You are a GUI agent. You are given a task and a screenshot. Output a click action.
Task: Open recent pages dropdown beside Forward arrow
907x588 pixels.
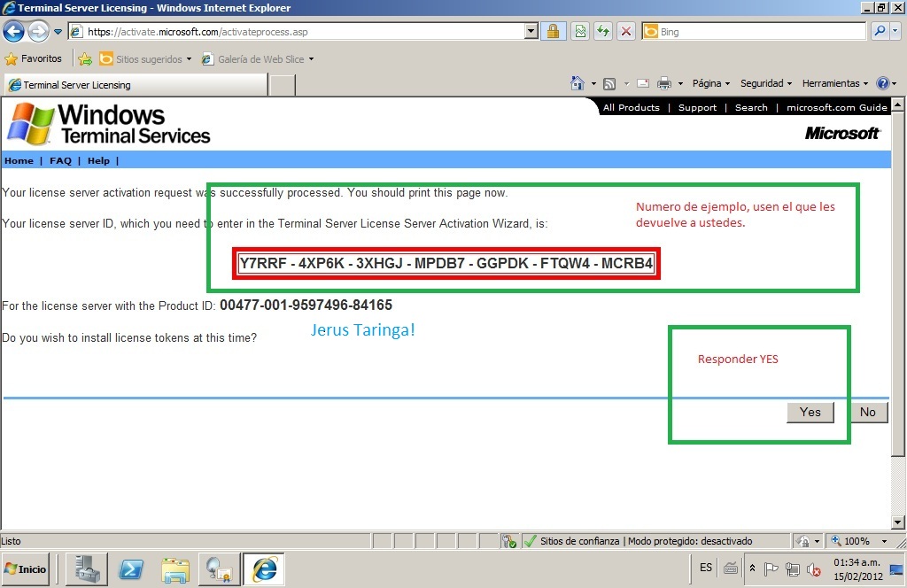point(58,32)
